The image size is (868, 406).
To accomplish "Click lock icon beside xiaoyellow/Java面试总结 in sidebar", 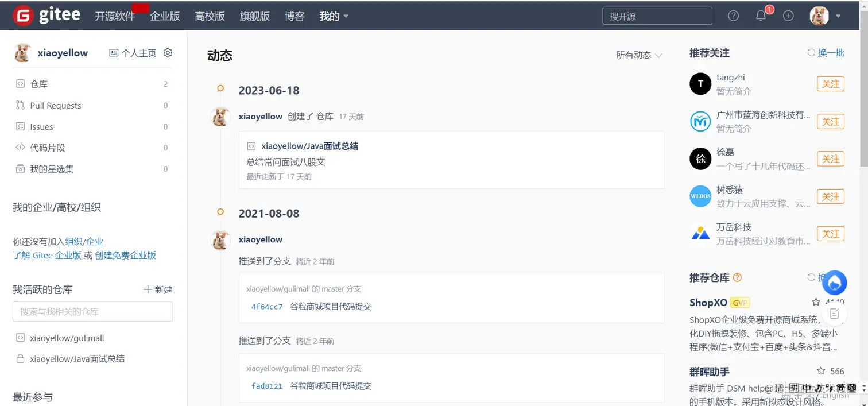I will point(20,359).
